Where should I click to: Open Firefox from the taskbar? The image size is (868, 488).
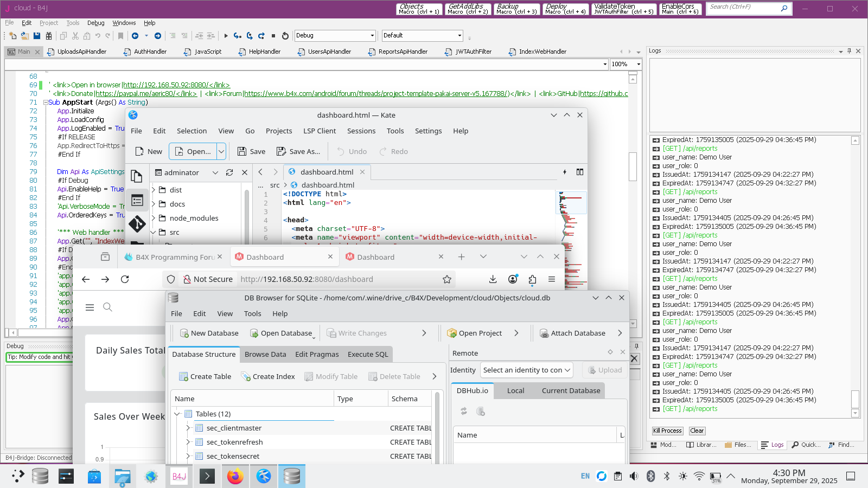click(235, 477)
